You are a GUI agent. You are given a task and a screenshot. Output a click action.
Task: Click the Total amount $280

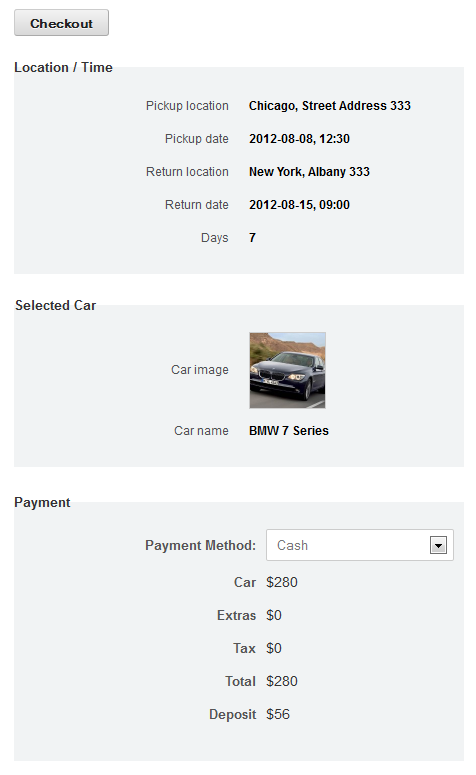pos(282,681)
